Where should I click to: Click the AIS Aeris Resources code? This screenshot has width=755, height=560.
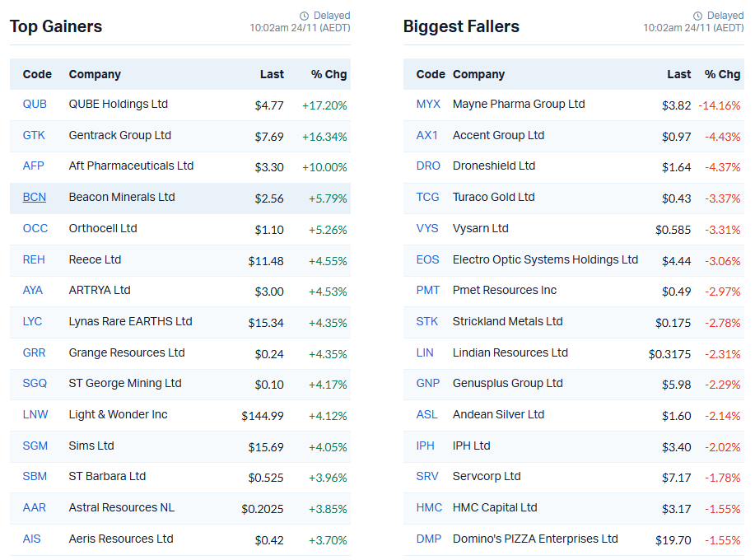click(x=32, y=539)
